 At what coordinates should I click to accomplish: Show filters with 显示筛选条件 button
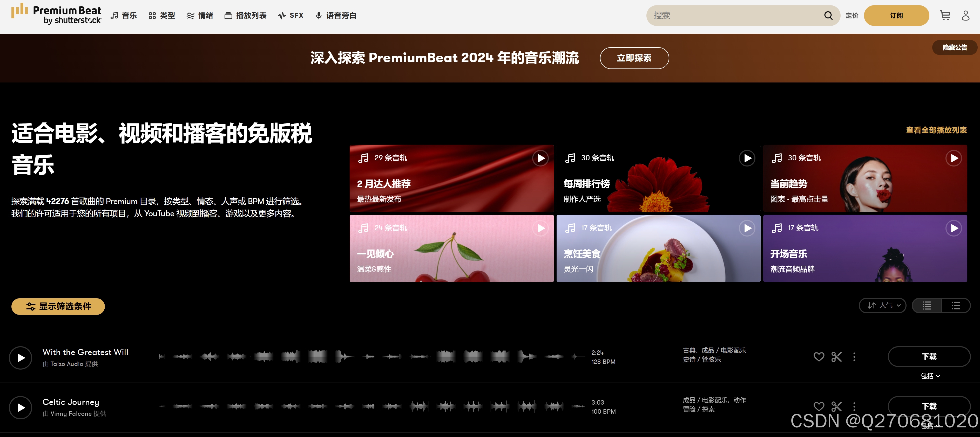(x=58, y=306)
